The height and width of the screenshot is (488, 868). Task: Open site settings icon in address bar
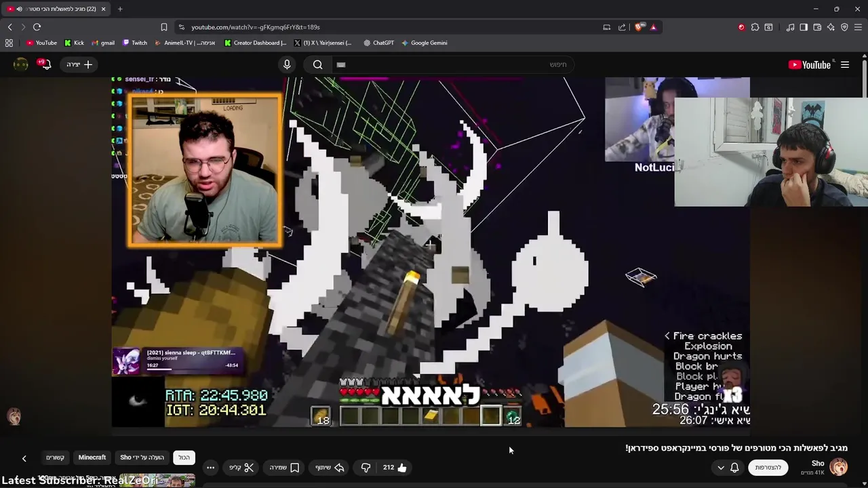[181, 27]
